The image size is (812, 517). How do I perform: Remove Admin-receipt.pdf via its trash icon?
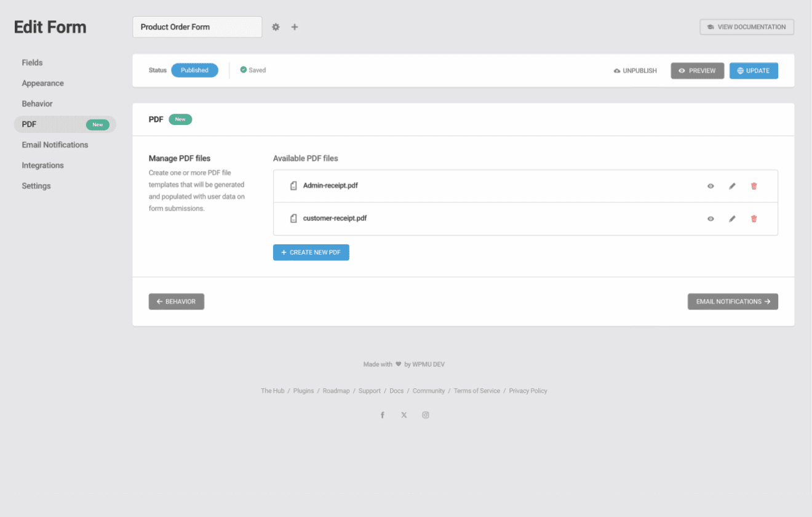coord(754,185)
